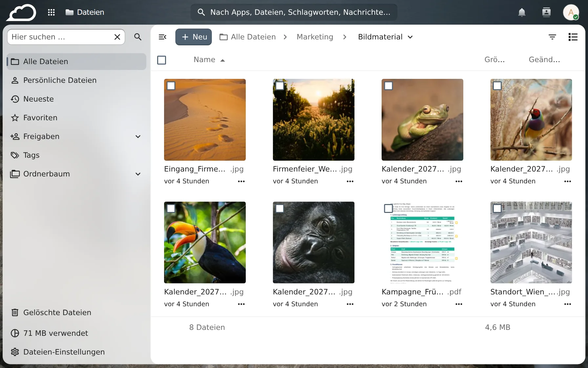The width and height of the screenshot is (588, 368).
Task: Select the Standort_Wien image checkbox
Action: [x=497, y=209]
